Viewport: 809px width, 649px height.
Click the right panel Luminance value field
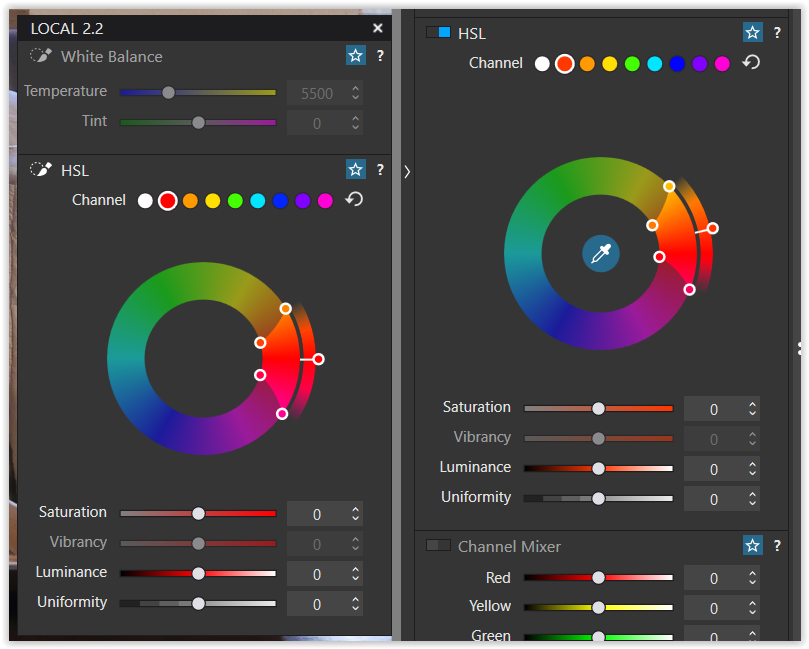click(713, 469)
